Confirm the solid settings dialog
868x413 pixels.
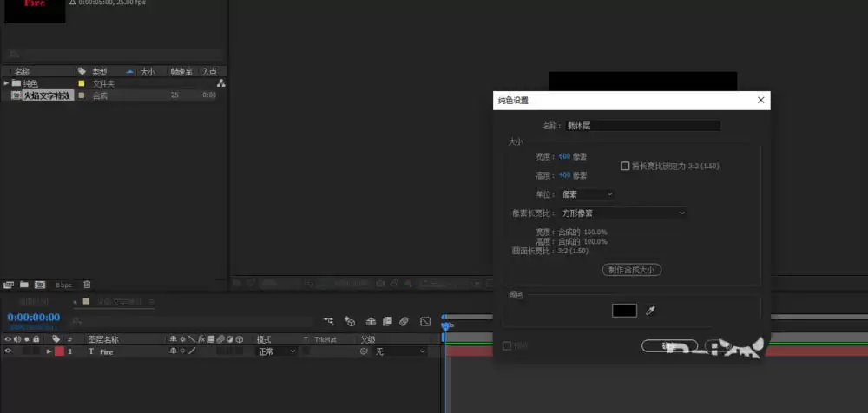tap(669, 345)
